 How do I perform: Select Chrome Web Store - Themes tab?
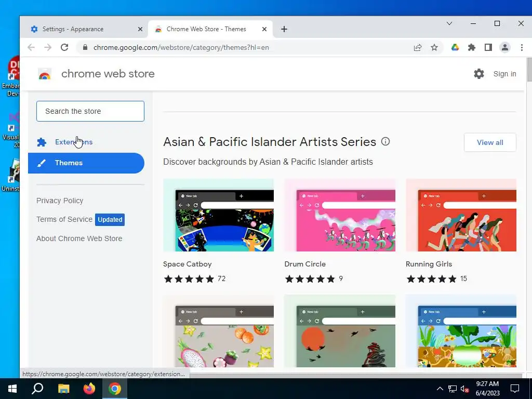(x=210, y=29)
